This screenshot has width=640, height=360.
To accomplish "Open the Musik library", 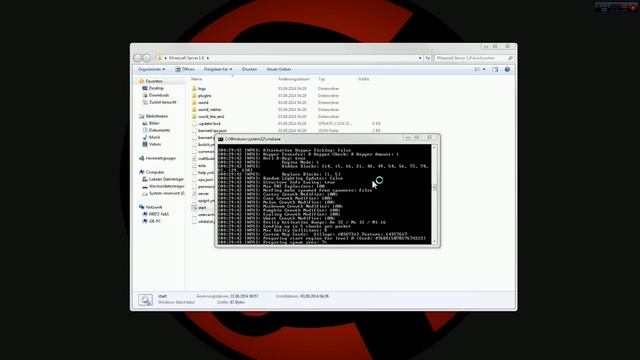I will tap(151, 137).
